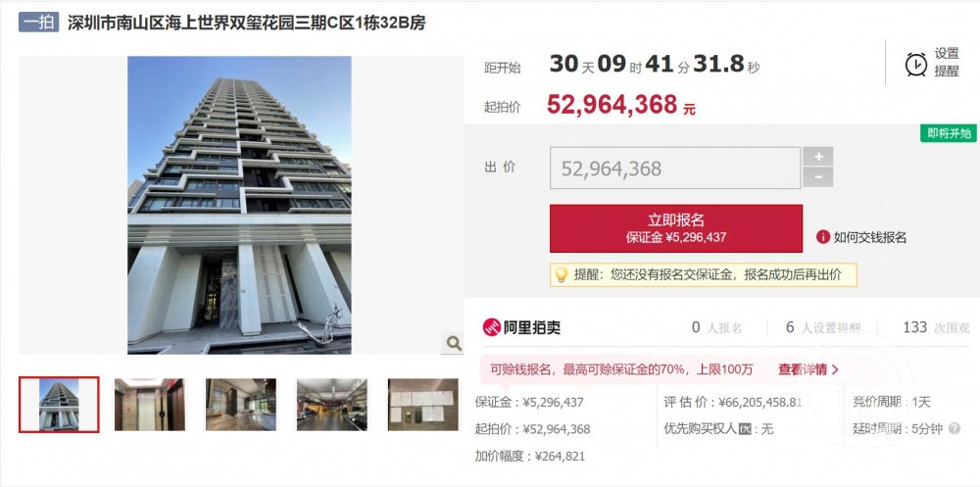Expand 查看详情 details arrow

click(x=835, y=369)
